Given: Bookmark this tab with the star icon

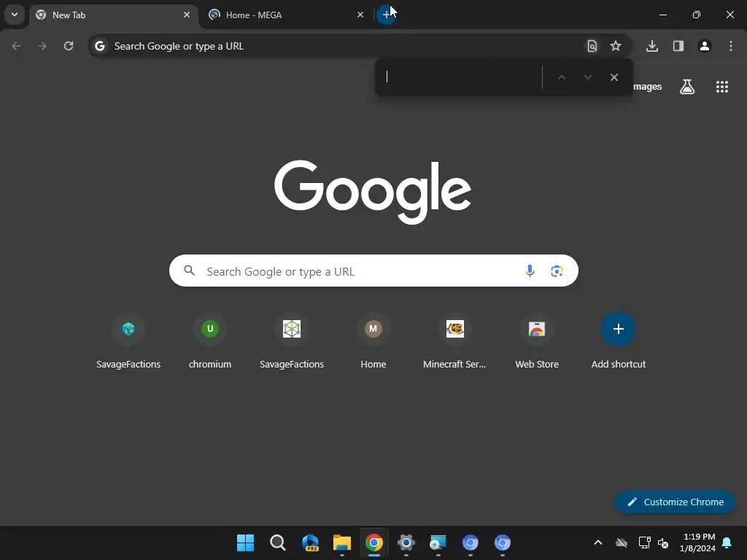Looking at the screenshot, I should tap(616, 46).
